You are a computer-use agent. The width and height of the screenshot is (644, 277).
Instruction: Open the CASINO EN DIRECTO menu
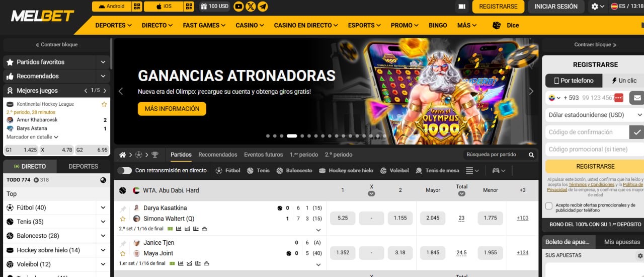tap(305, 25)
